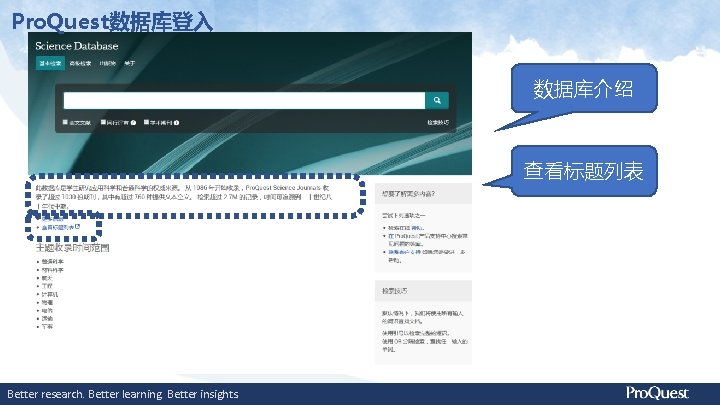Check the 学术期刊 checkbox
720x405 pixels.
click(x=146, y=122)
